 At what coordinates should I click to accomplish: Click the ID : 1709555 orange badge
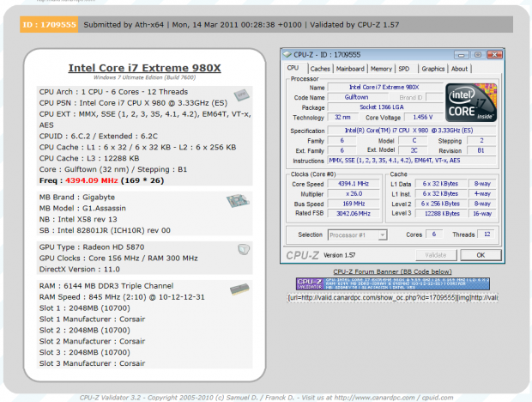point(49,25)
